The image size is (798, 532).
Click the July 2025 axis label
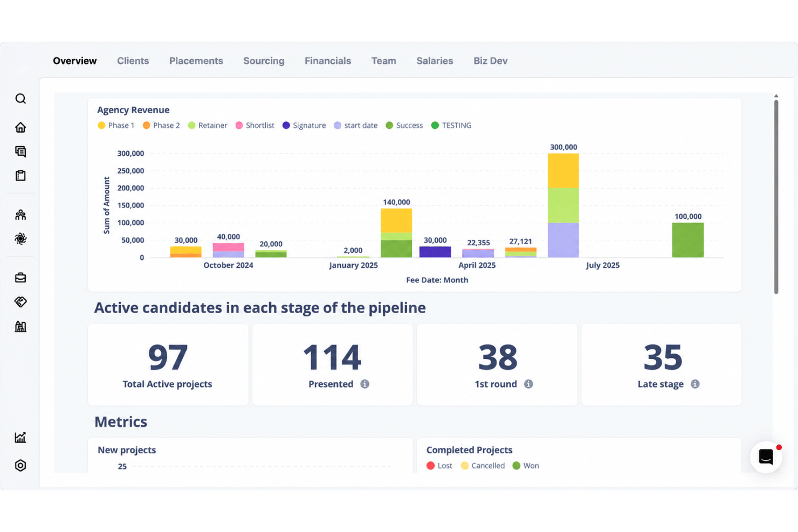(603, 265)
